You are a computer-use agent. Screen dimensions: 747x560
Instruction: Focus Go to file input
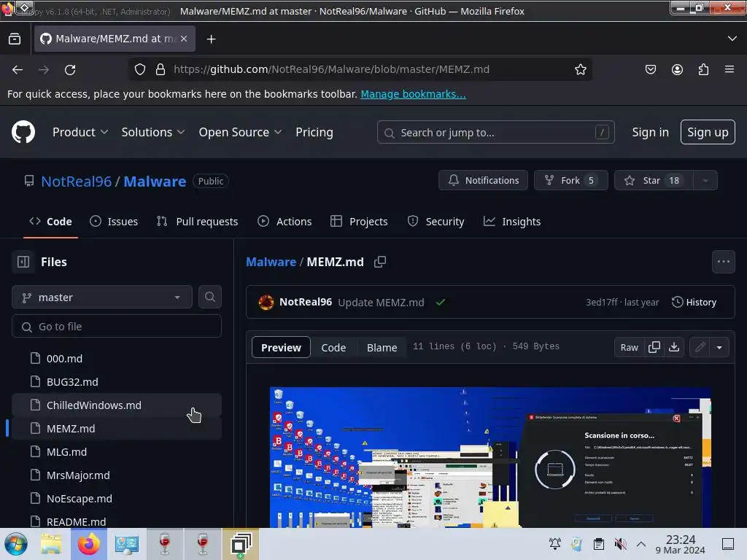coord(117,327)
